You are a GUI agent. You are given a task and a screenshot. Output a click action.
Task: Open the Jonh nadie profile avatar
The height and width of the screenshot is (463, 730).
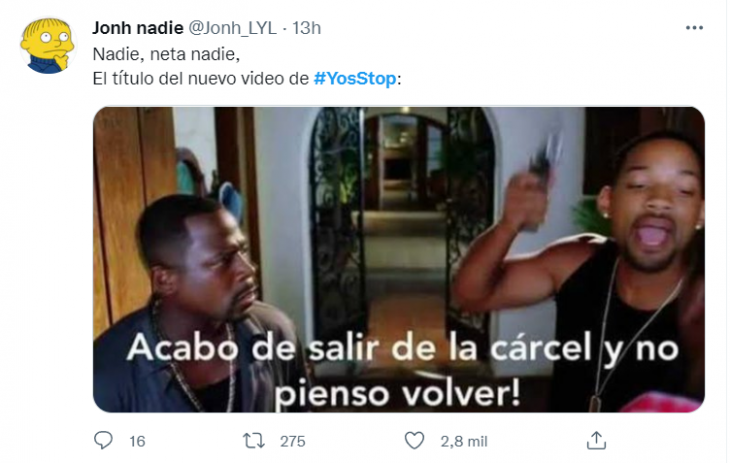click(47, 46)
